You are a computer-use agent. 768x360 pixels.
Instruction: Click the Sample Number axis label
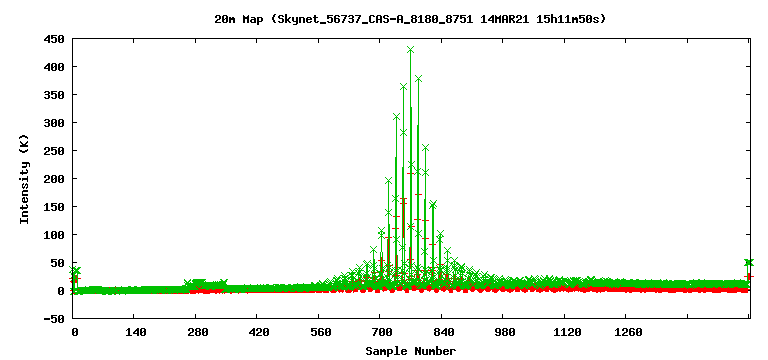[410, 351]
